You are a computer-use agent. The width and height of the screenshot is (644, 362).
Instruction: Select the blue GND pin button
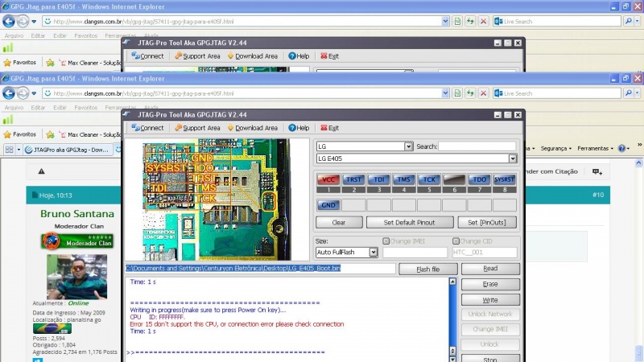(x=328, y=205)
